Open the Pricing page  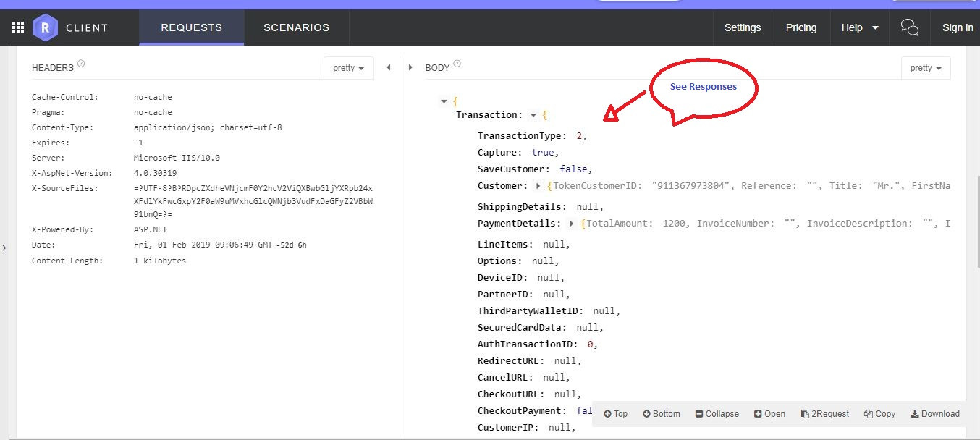click(801, 27)
